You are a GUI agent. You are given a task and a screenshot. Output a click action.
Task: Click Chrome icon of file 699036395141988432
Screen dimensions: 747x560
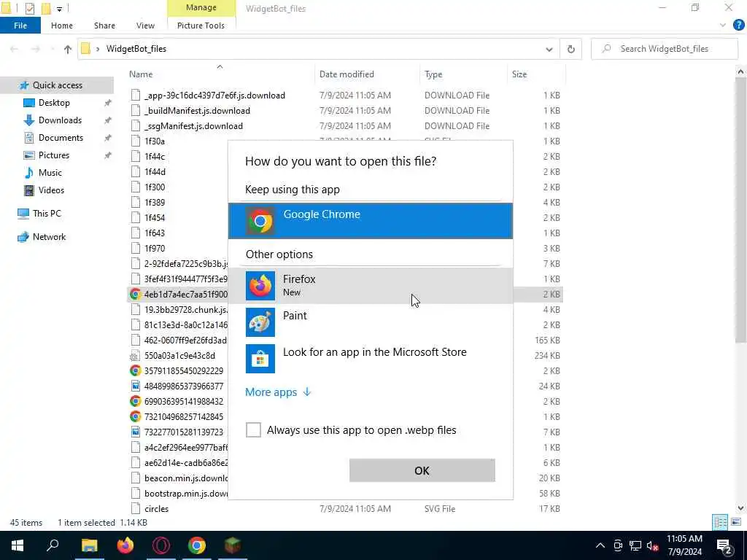135,401
